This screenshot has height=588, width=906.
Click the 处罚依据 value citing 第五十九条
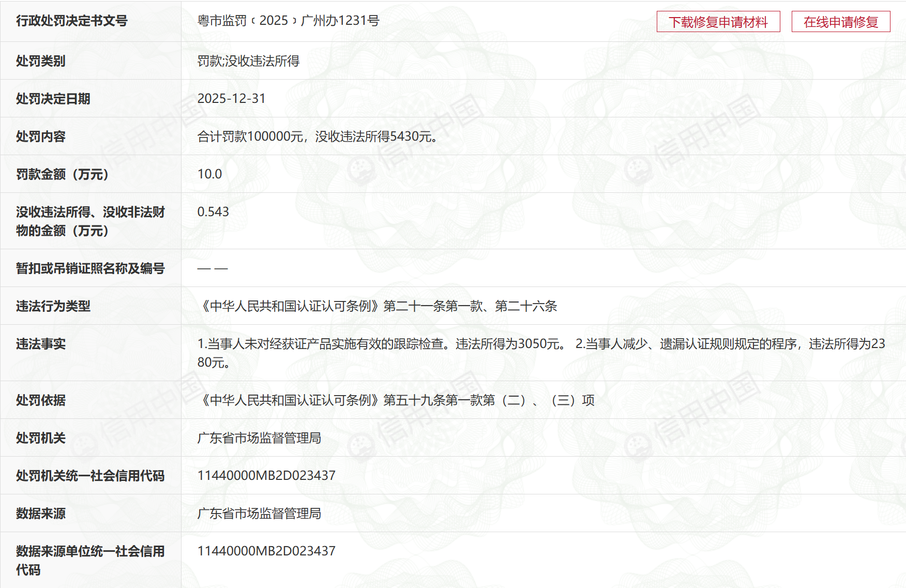[x=396, y=400]
